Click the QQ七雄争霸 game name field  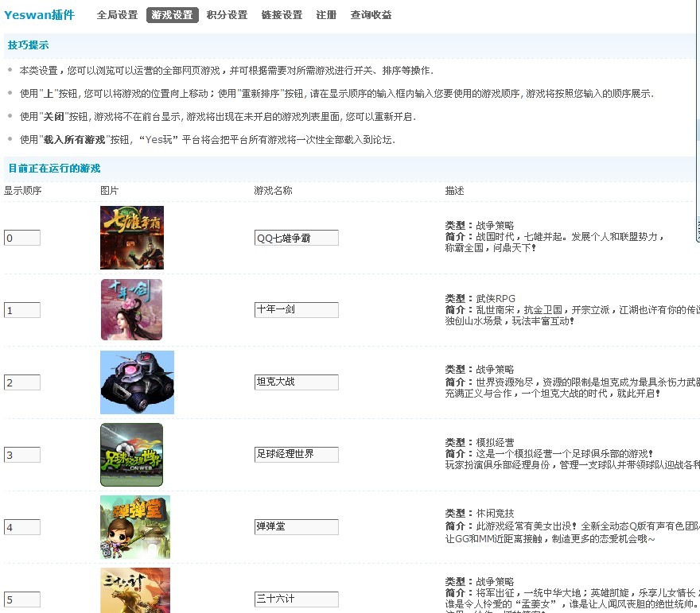tap(297, 238)
